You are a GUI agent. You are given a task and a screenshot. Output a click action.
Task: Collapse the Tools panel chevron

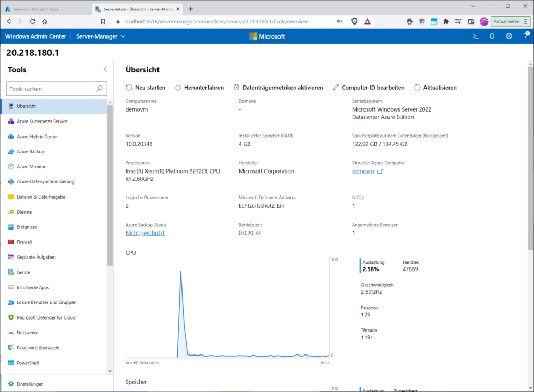point(105,69)
